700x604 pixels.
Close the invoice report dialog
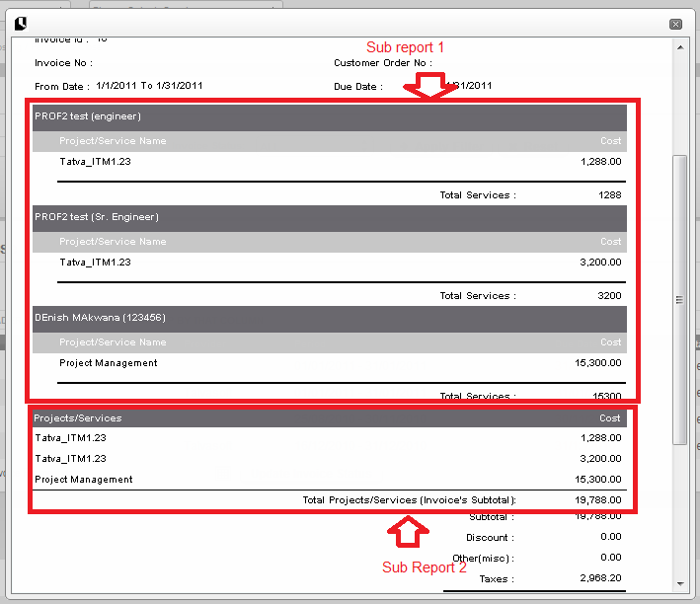coord(675,24)
